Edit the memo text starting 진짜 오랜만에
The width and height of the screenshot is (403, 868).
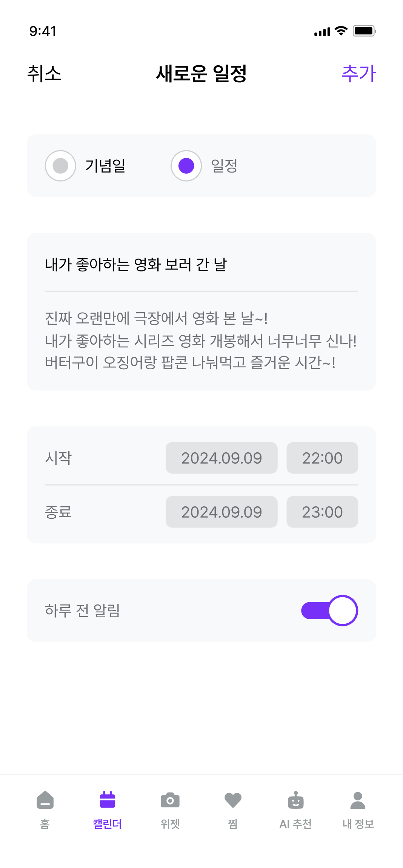pyautogui.click(x=201, y=340)
